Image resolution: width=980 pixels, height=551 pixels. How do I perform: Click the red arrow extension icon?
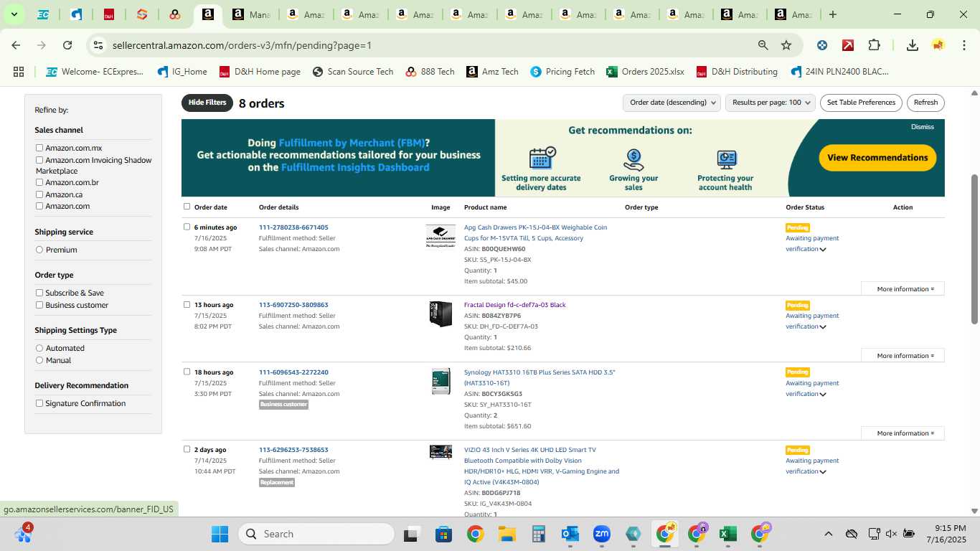point(848,45)
